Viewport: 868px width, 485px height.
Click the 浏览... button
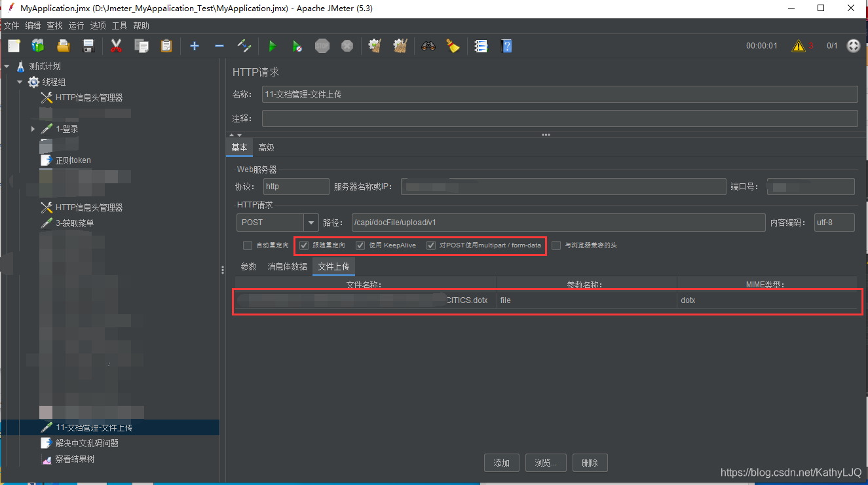coord(546,463)
